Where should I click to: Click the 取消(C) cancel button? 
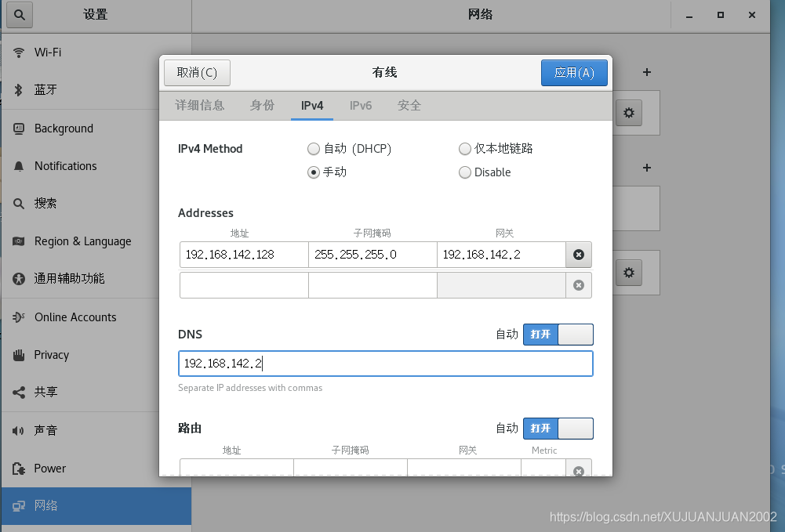(x=198, y=73)
